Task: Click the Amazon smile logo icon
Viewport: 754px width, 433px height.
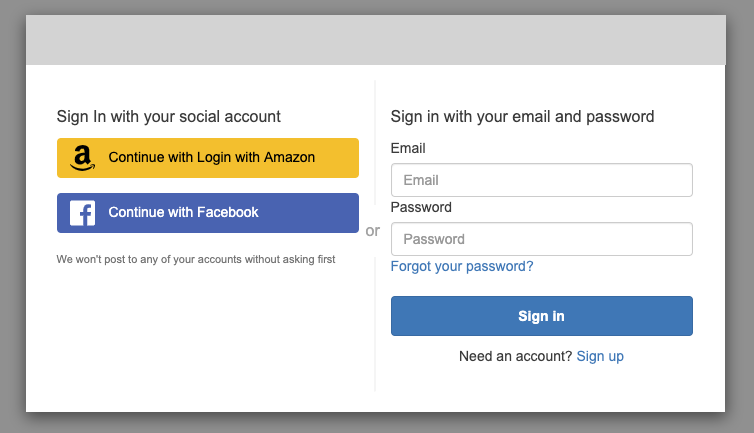Action: tap(82, 158)
